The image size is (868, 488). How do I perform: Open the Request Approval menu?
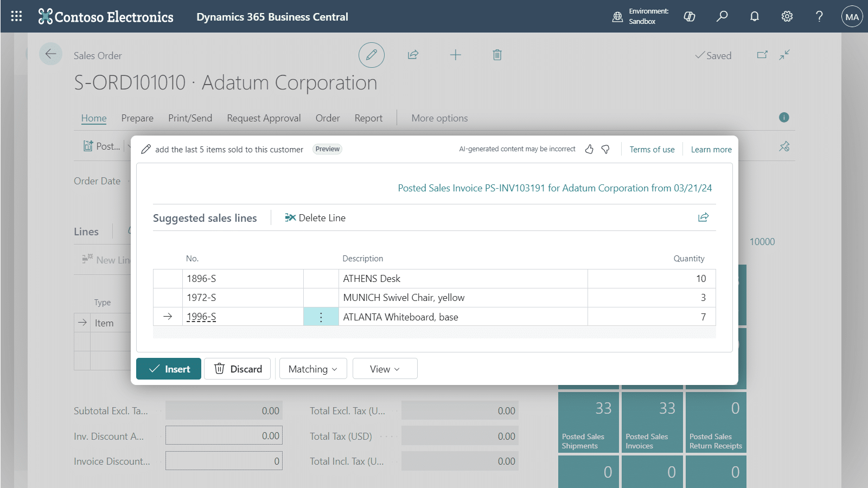(x=264, y=118)
